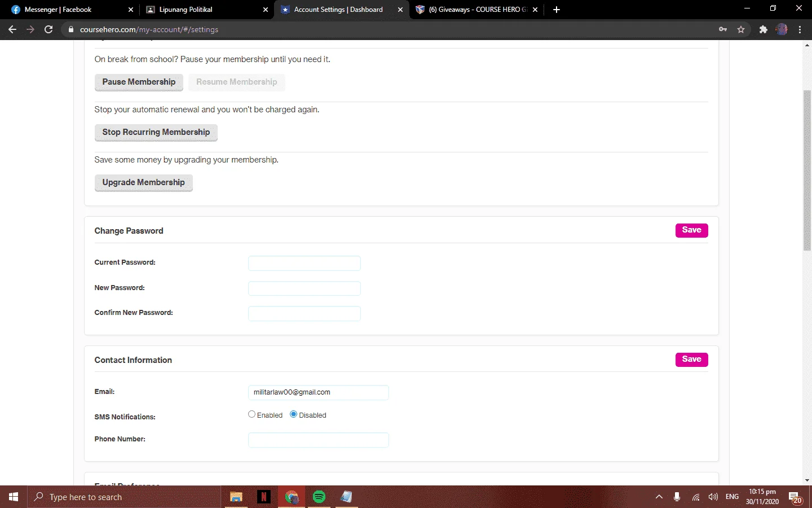This screenshot has height=508, width=812.
Task: Click Stop Recurring Membership
Action: (x=156, y=133)
